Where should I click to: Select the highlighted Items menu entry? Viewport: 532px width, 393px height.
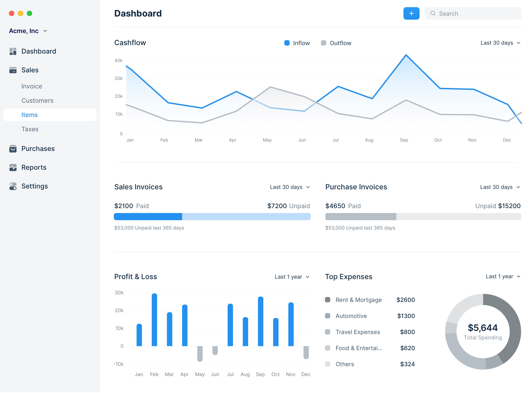click(x=29, y=115)
